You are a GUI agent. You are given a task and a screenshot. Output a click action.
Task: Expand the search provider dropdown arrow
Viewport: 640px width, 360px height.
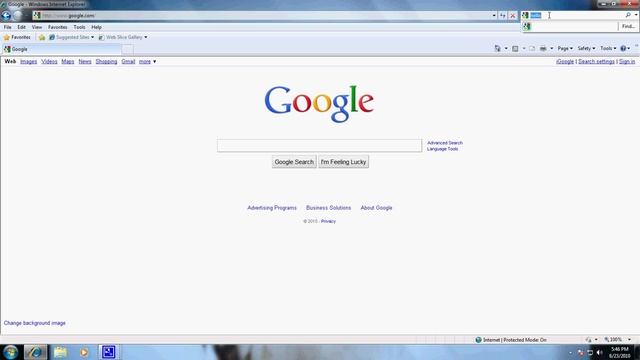pyautogui.click(x=636, y=15)
